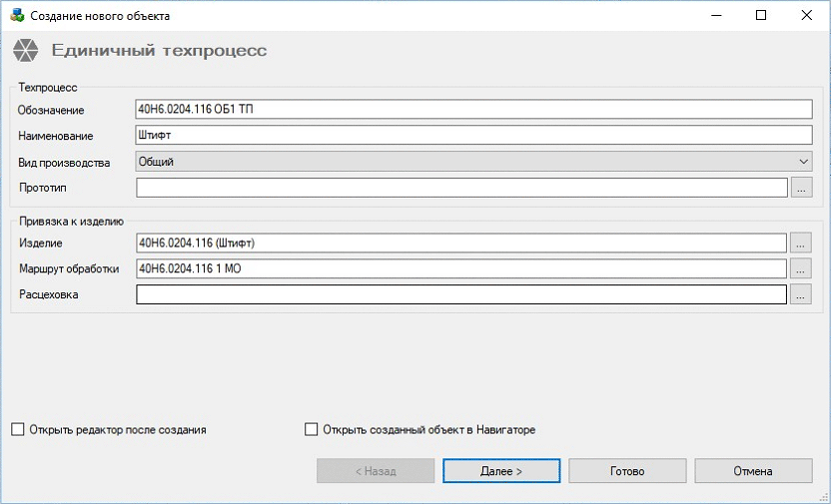Image resolution: width=831 pixels, height=504 pixels.
Task: Click the empty Прототип input field
Action: tap(461, 187)
